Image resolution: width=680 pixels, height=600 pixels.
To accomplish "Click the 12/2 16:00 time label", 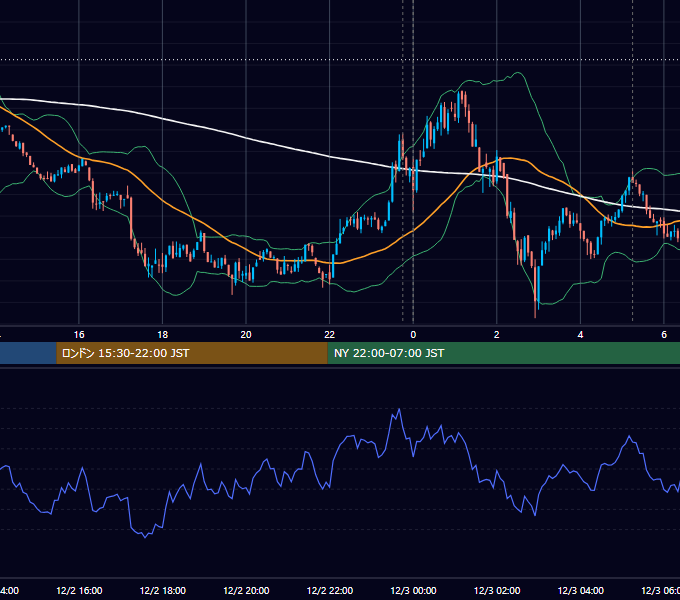I will coord(79,590).
